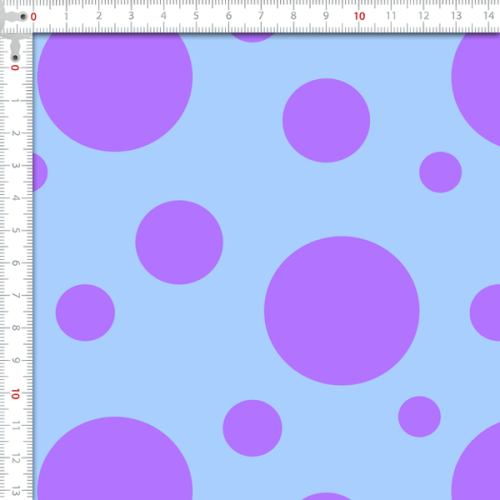Screen dimensions: 500x500
Task: Select the number 7 on the horizontal ruler
Action: [x=261, y=16]
